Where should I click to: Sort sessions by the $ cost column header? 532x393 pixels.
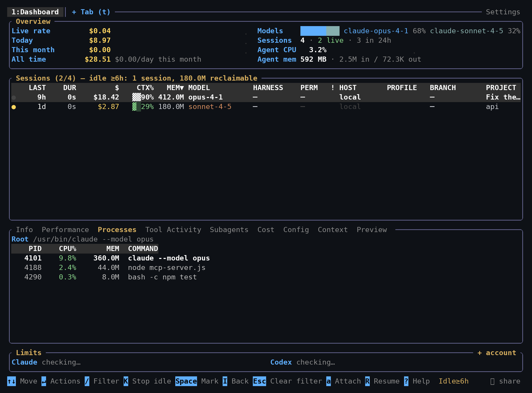coord(117,88)
